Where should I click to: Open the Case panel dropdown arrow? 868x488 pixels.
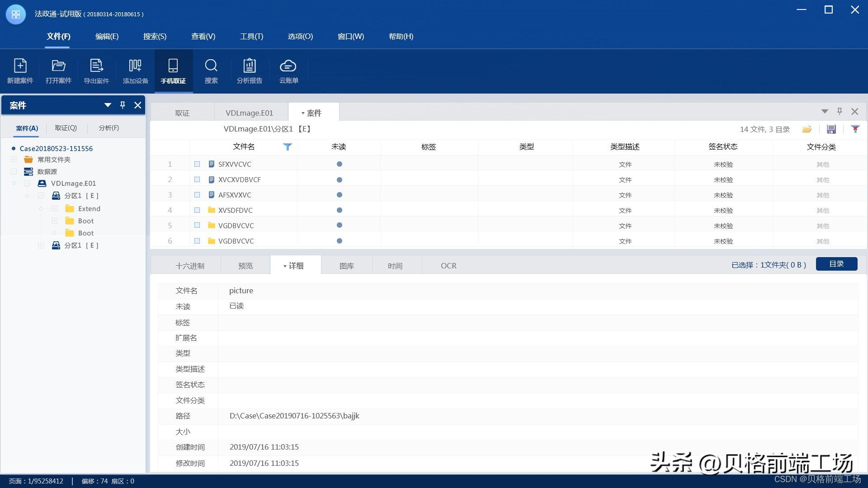coord(108,105)
